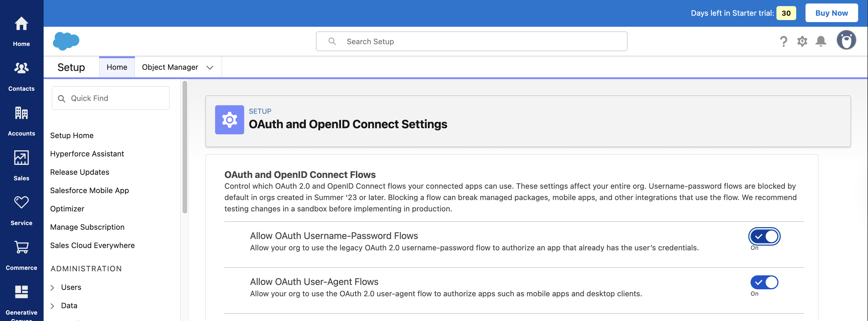The height and width of the screenshot is (321, 868).
Task: Open the Home icon in left navigation
Action: pos(21,24)
